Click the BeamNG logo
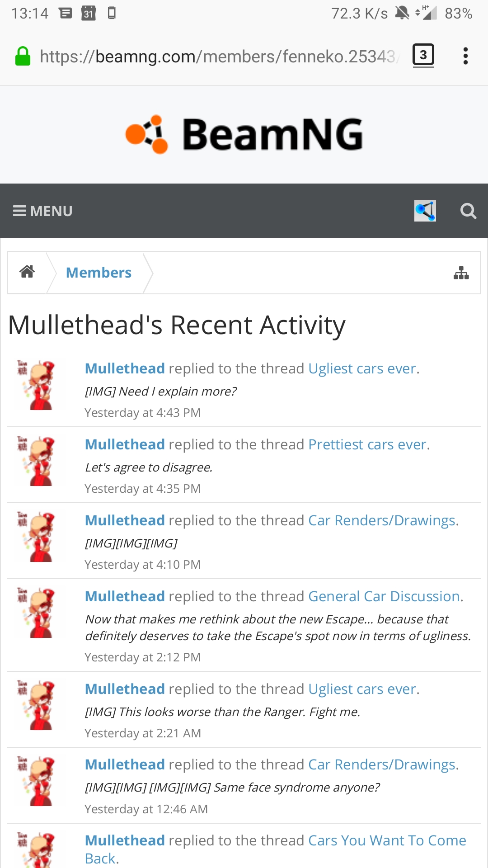The image size is (488, 868). [244, 134]
